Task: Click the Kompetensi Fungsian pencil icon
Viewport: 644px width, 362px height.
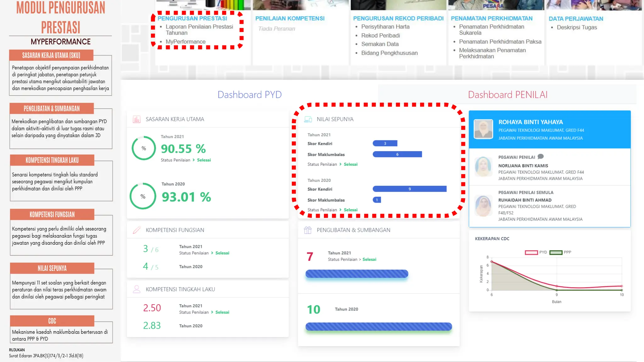Action: click(x=136, y=230)
